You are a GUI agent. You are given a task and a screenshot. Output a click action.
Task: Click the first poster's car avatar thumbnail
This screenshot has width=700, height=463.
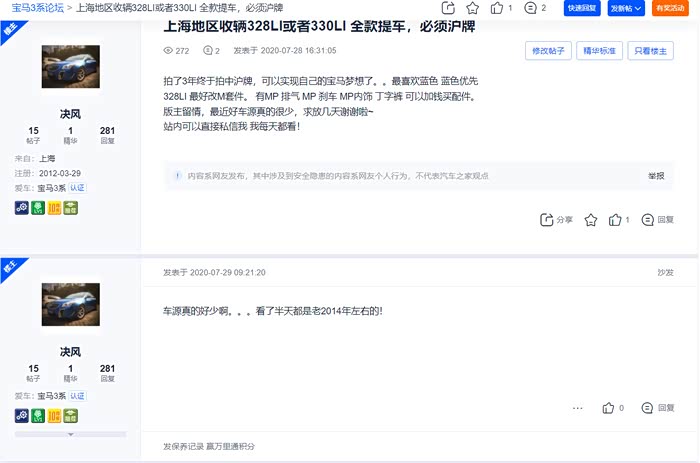tap(70, 68)
